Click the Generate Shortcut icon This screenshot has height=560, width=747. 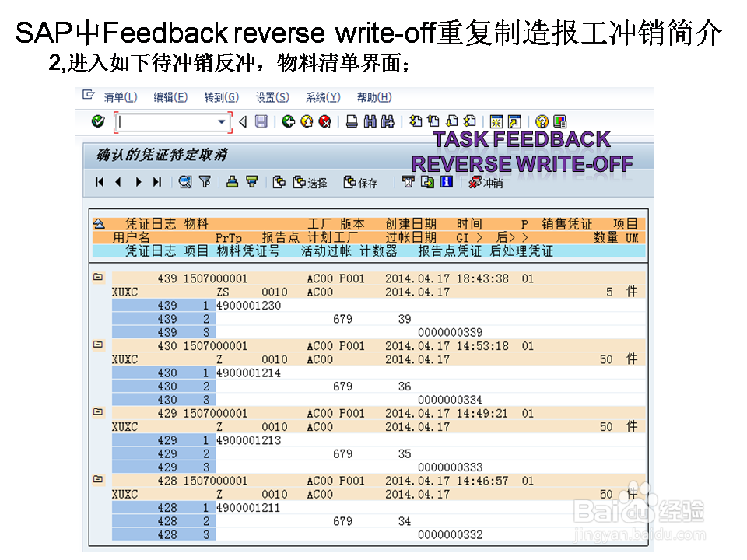(x=514, y=121)
